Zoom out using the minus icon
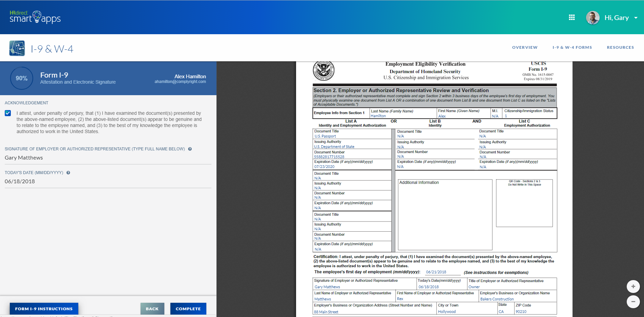 click(633, 302)
